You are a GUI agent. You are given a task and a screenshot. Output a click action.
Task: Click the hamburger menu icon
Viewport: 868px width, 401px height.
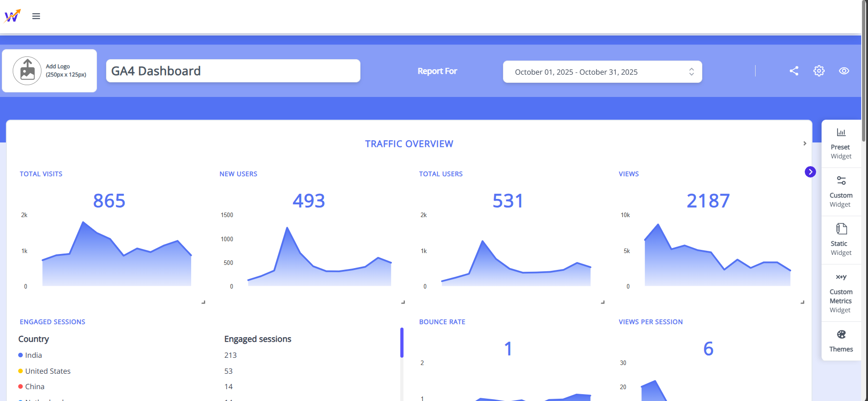[36, 16]
